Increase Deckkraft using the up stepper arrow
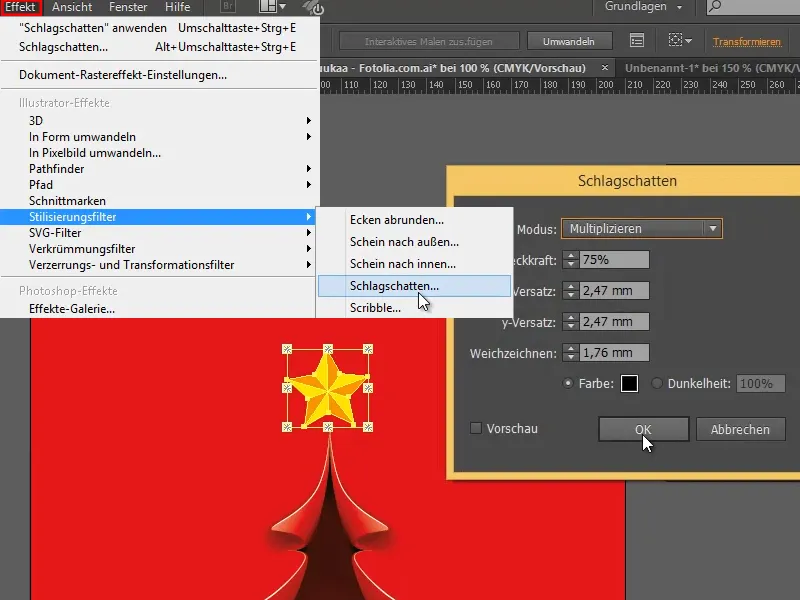800x600 pixels. click(572, 254)
